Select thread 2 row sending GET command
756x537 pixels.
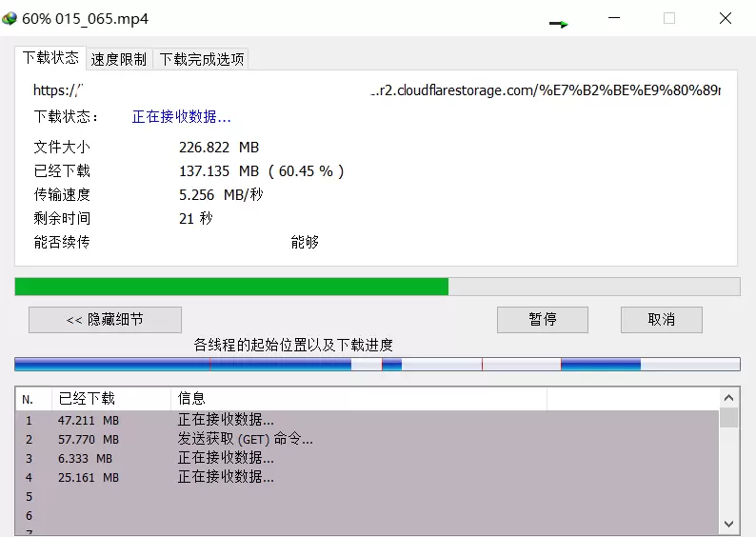[x=367, y=439]
